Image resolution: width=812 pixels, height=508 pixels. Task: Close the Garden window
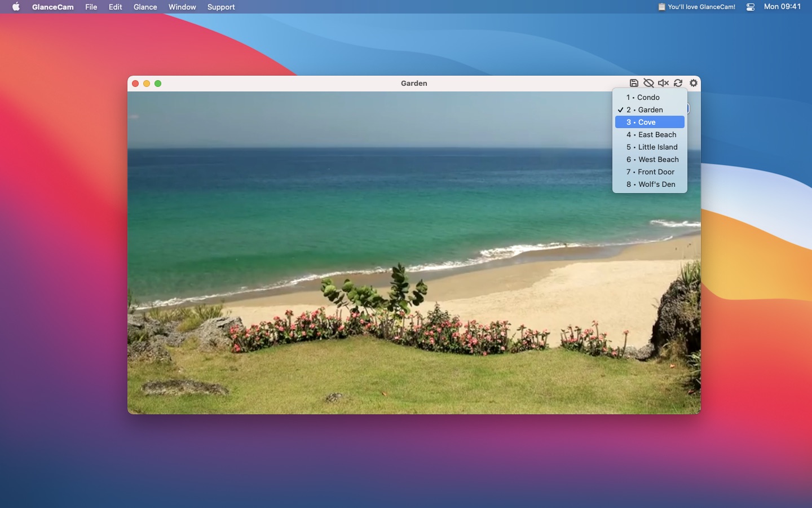pyautogui.click(x=135, y=84)
